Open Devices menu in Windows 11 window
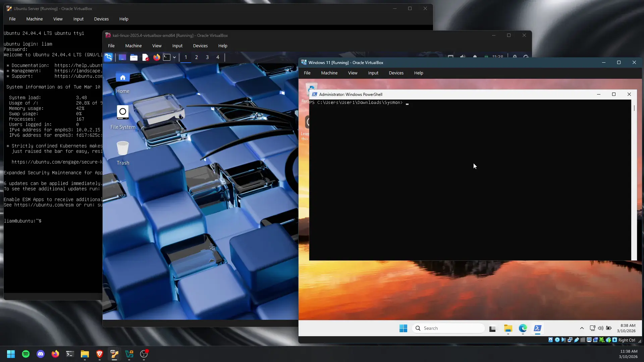 [396, 73]
